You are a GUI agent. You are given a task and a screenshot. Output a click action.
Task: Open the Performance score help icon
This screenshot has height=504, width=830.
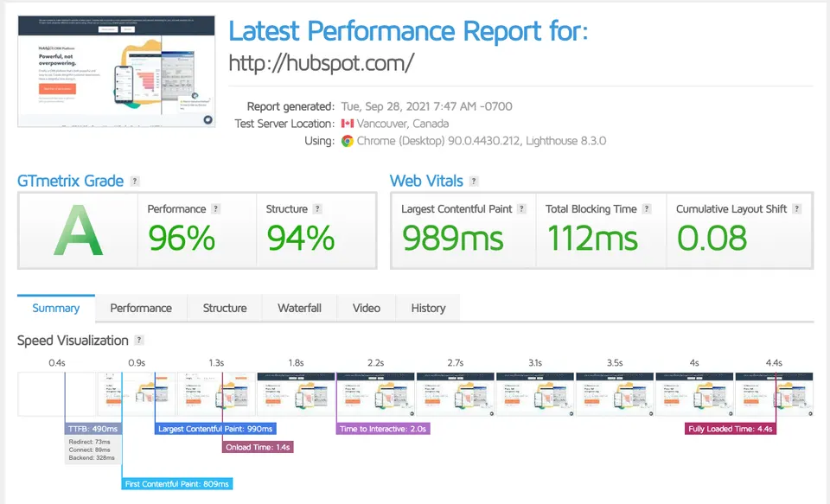click(215, 208)
